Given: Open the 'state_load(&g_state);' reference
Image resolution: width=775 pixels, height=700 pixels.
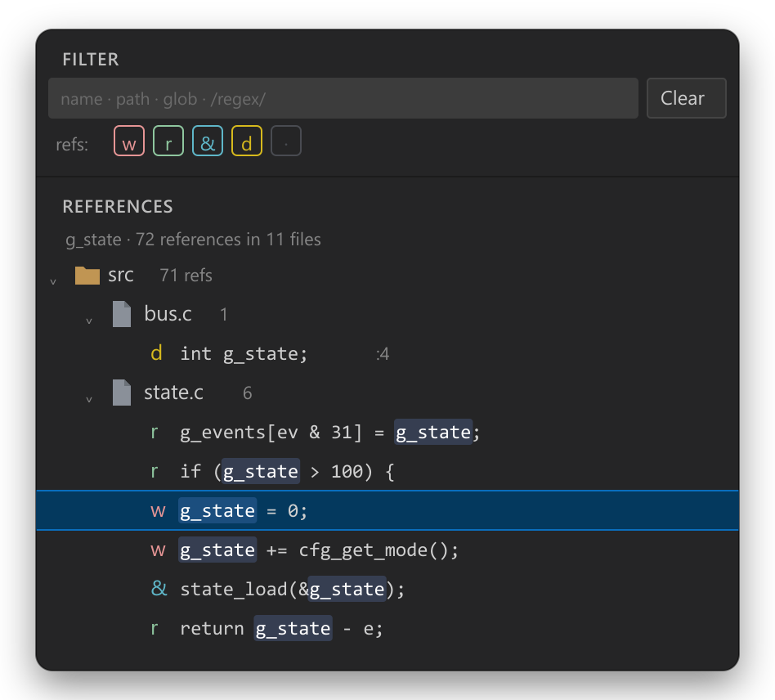Looking at the screenshot, I should (387, 589).
